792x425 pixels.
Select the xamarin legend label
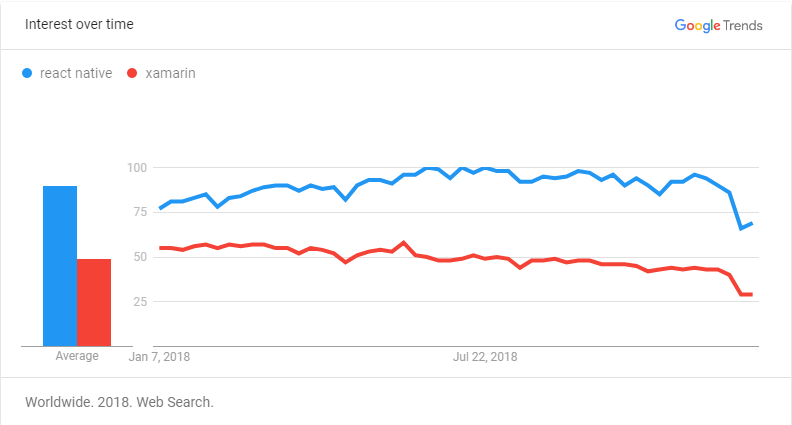pos(170,73)
